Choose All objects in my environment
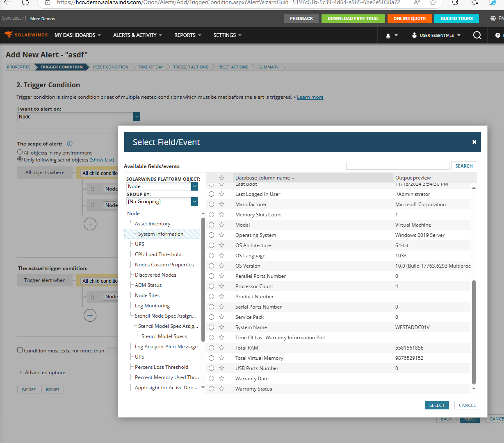This screenshot has height=443, width=504. (20, 152)
